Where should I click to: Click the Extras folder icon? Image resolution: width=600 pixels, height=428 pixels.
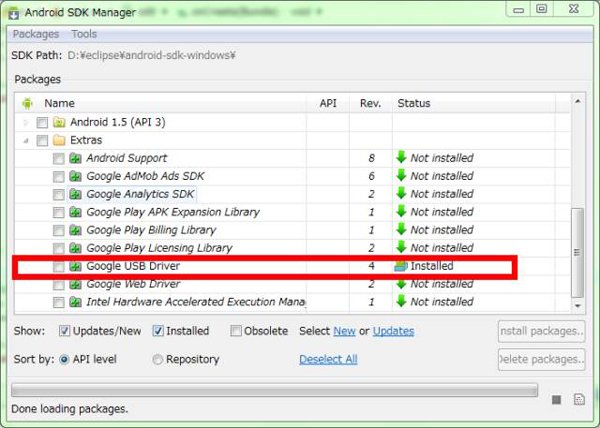pos(59,140)
